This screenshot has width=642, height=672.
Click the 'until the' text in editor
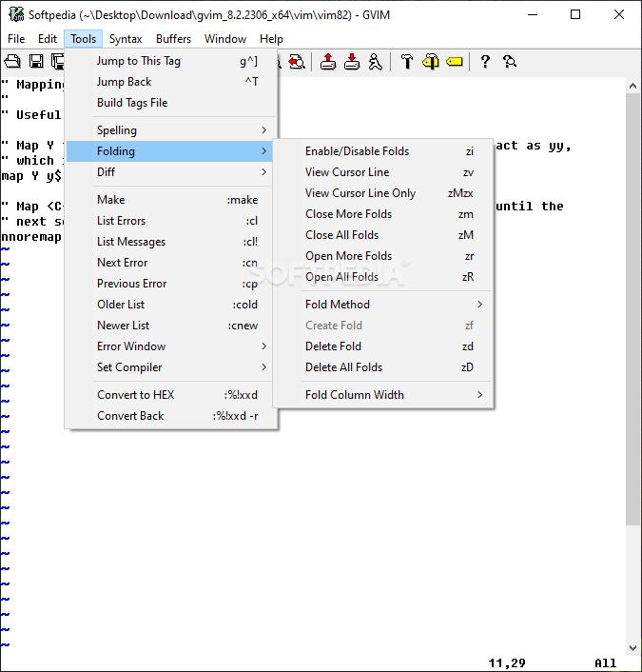[x=530, y=207]
